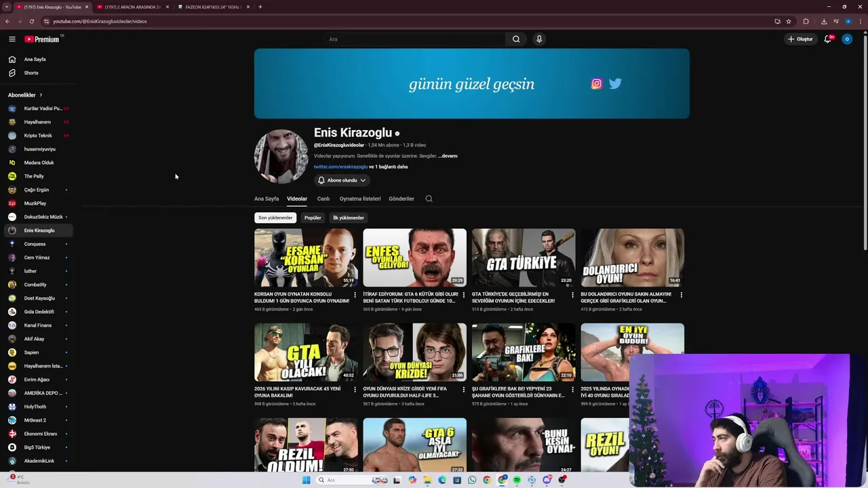Click the YouTube search input field
Image resolution: width=868 pixels, height=488 pixels.
[x=414, y=39]
